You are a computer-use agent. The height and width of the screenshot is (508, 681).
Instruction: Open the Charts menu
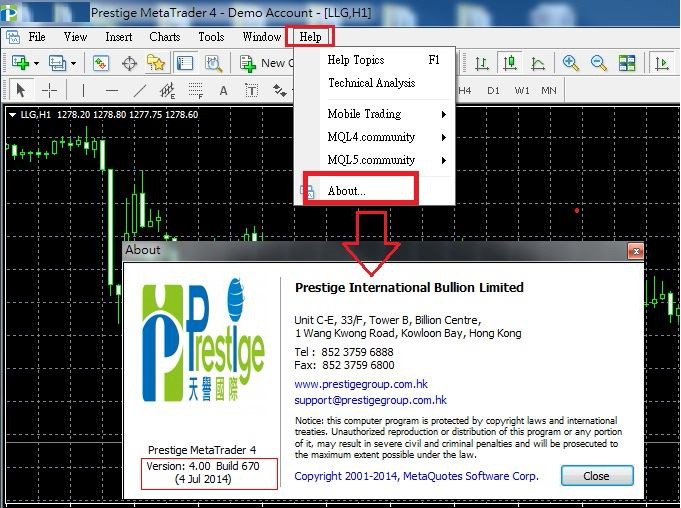point(165,37)
